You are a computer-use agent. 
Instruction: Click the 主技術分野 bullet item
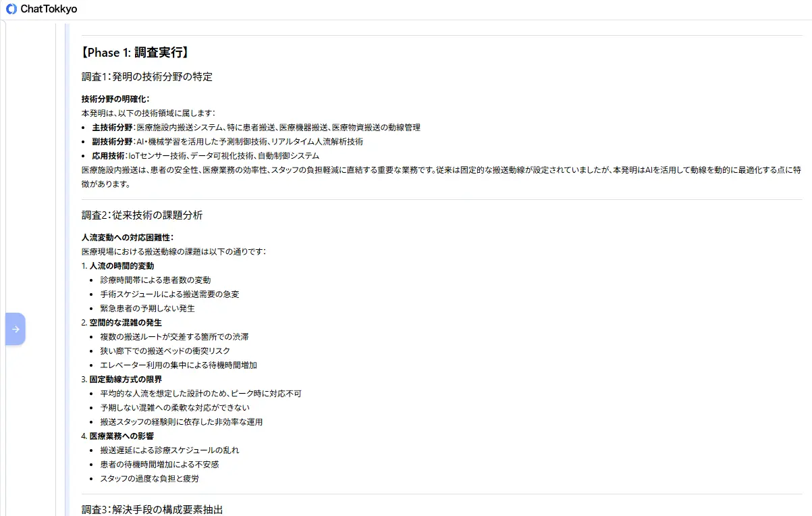(x=256, y=127)
